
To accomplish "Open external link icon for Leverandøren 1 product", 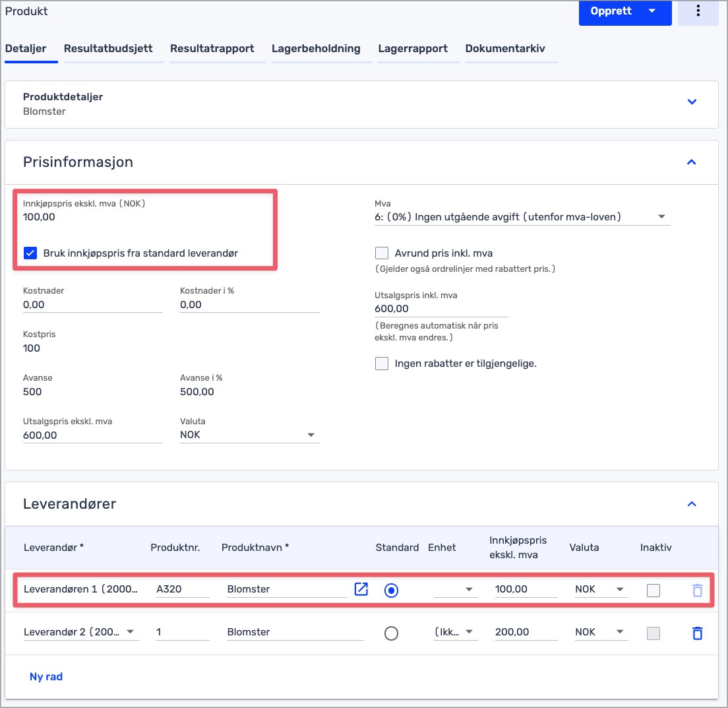I will pyautogui.click(x=361, y=589).
